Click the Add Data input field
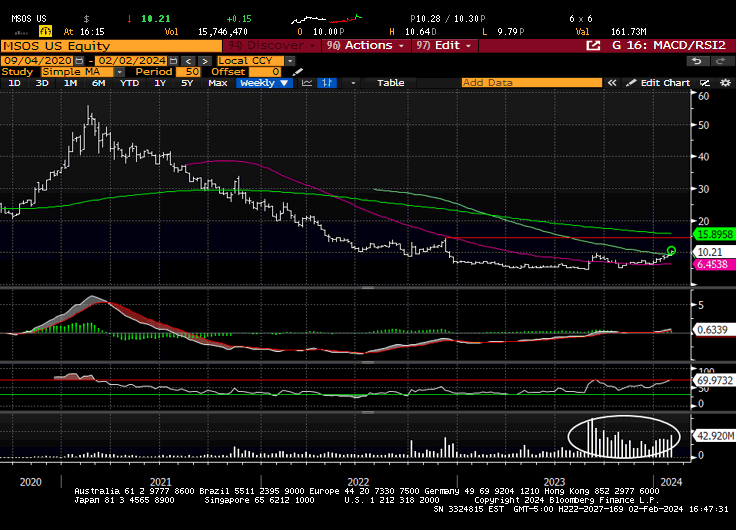This screenshot has width=736, height=530. [x=531, y=83]
